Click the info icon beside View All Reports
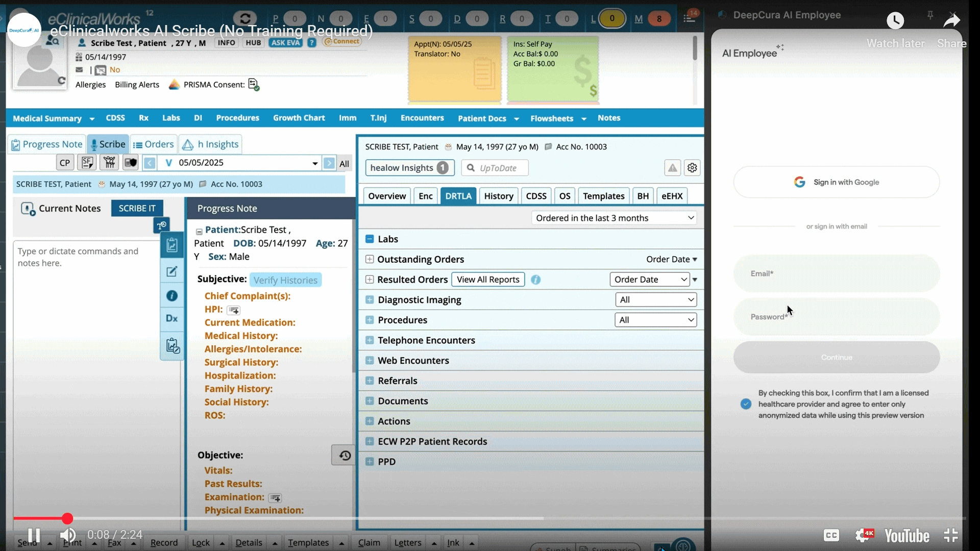Image resolution: width=980 pixels, height=551 pixels. (x=535, y=280)
